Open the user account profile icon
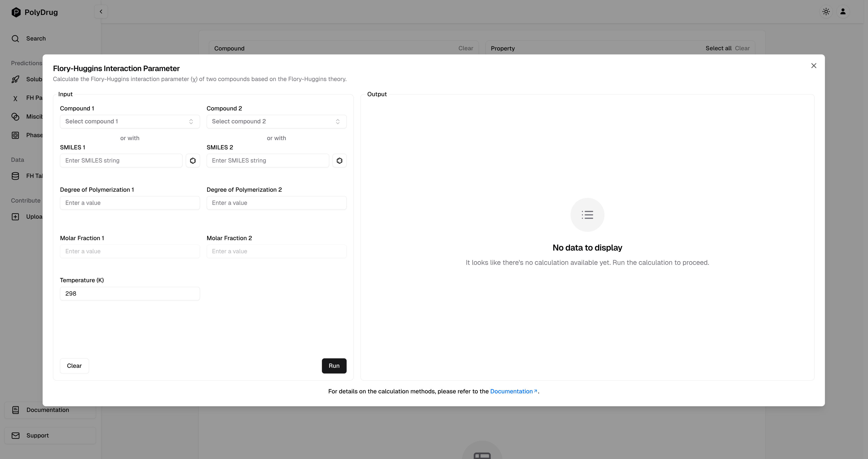This screenshot has height=459, width=868. [x=843, y=12]
